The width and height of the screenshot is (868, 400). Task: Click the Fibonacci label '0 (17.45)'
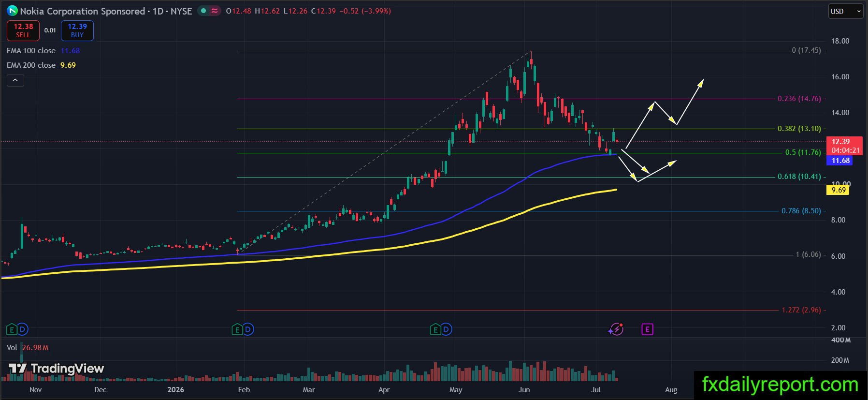(x=806, y=50)
